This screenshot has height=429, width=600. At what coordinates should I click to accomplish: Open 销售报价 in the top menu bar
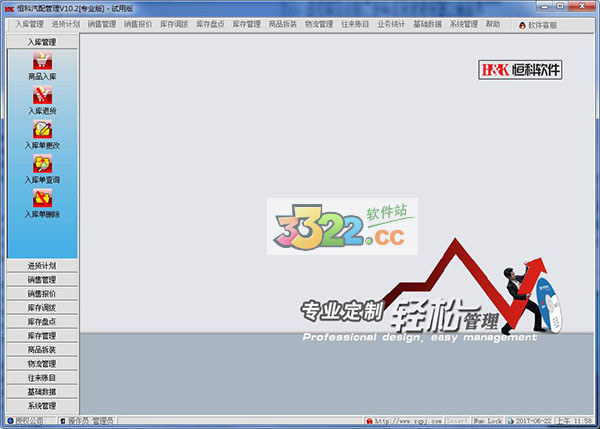138,24
